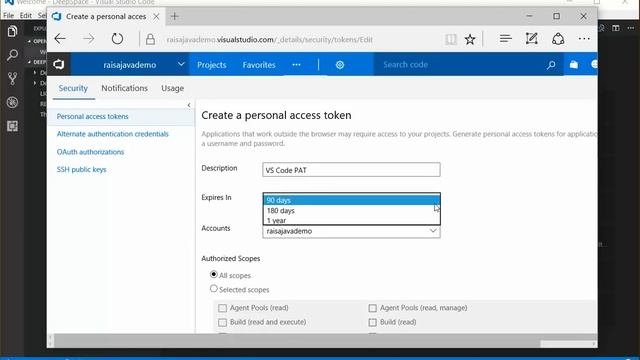Click the Description field containing VS Code PAT
640x360 pixels.
(351, 170)
